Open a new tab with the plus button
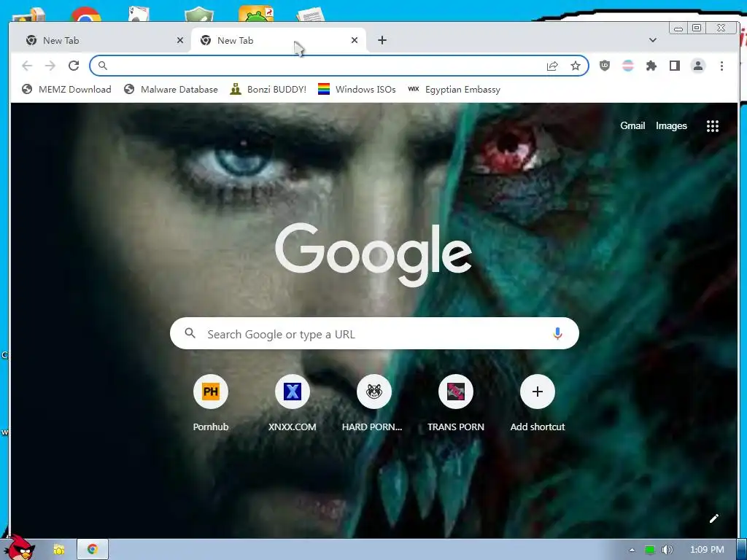 pyautogui.click(x=382, y=41)
